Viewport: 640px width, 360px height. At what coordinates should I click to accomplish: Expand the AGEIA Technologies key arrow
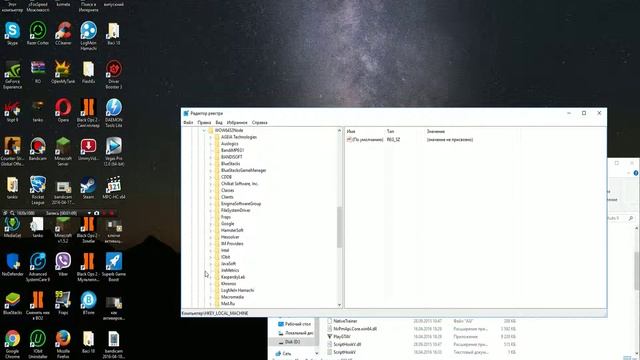pyautogui.click(x=211, y=137)
